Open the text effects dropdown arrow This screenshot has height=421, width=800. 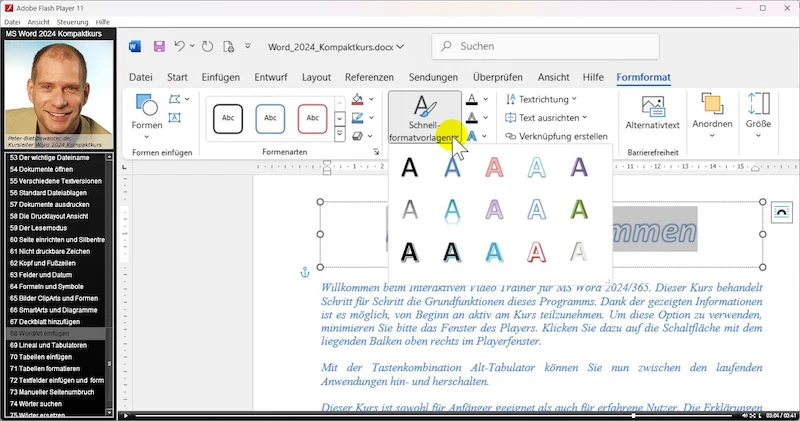tap(484, 136)
